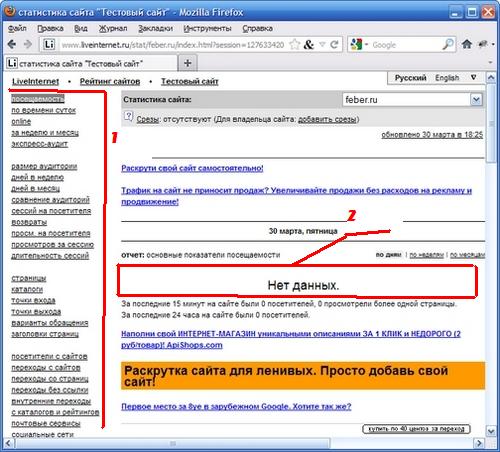This screenshot has height=452, width=500.
Task: Click the добавить срезы link
Action: point(327,119)
